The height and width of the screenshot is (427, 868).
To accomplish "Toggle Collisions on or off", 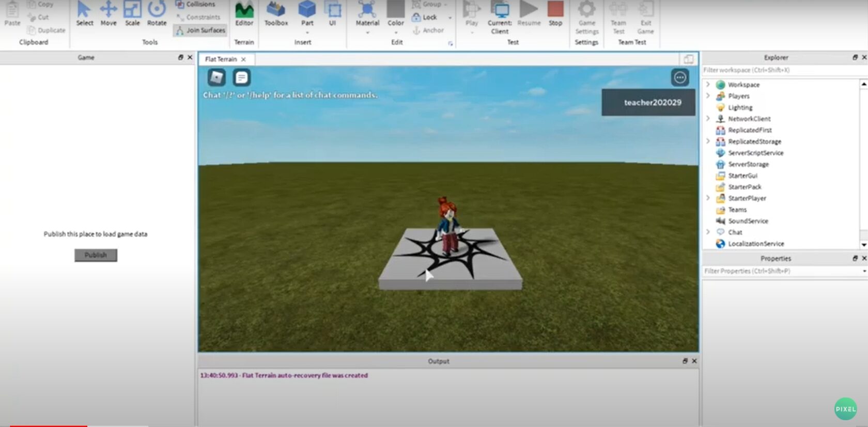I will point(195,4).
